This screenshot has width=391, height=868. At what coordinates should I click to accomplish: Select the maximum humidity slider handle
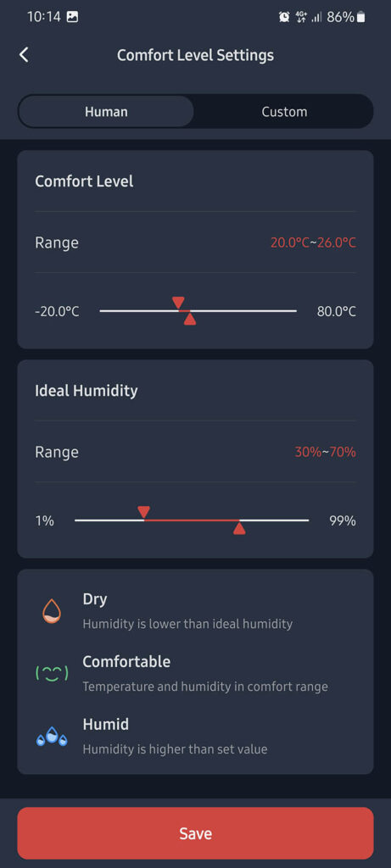(239, 527)
